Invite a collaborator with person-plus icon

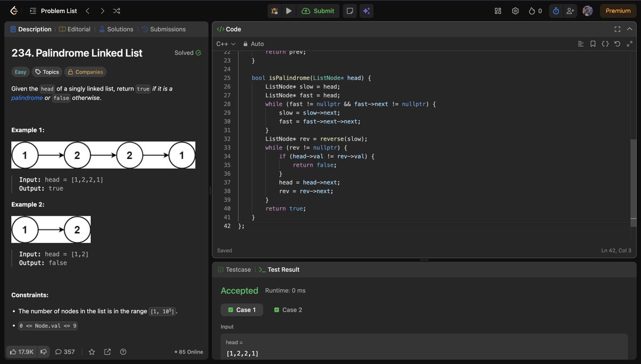(570, 11)
